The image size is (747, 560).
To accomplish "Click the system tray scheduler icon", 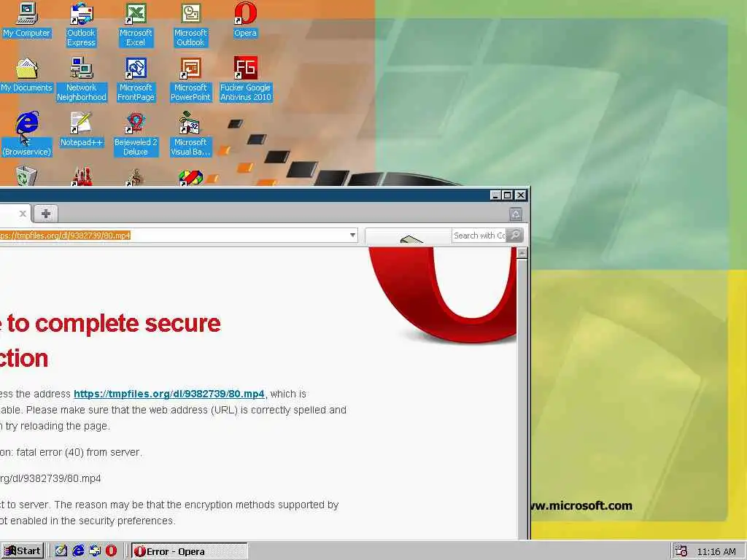I will pos(681,551).
